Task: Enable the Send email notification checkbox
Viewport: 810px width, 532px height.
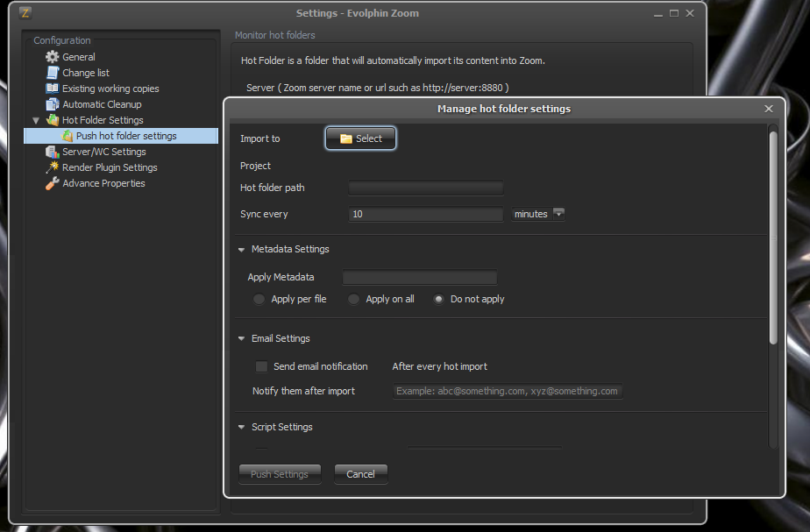Action: point(261,366)
